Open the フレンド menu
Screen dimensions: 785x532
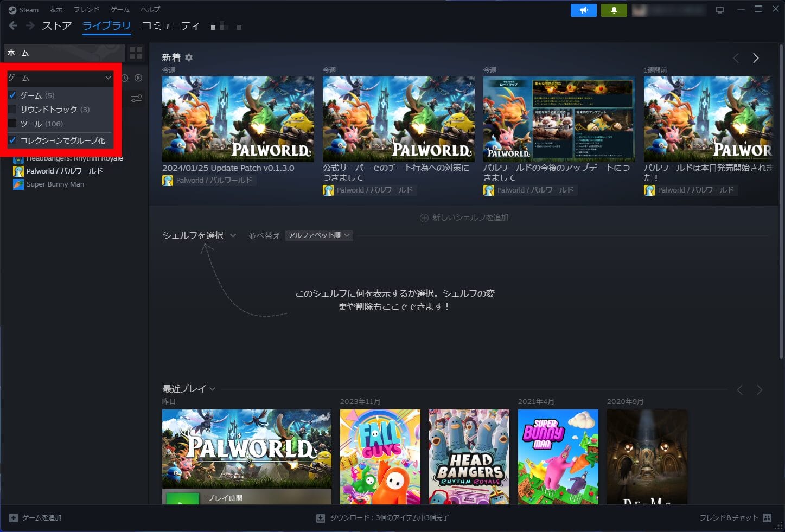(86, 9)
